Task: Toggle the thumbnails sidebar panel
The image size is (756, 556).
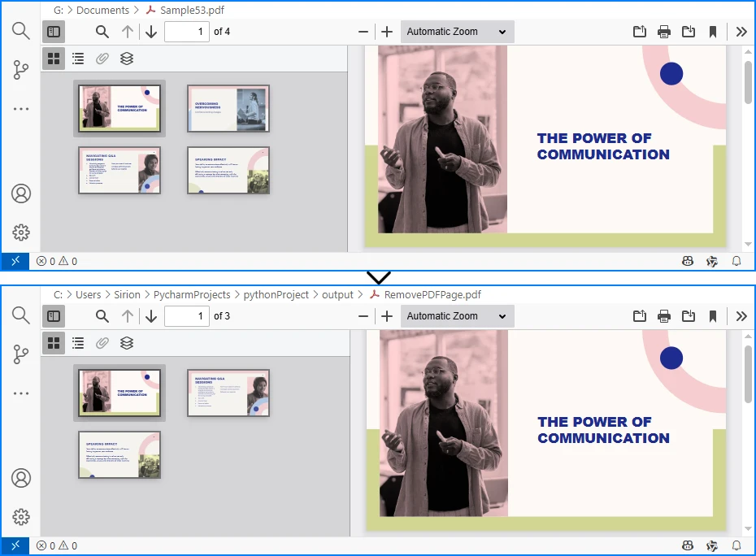Action: pos(53,31)
